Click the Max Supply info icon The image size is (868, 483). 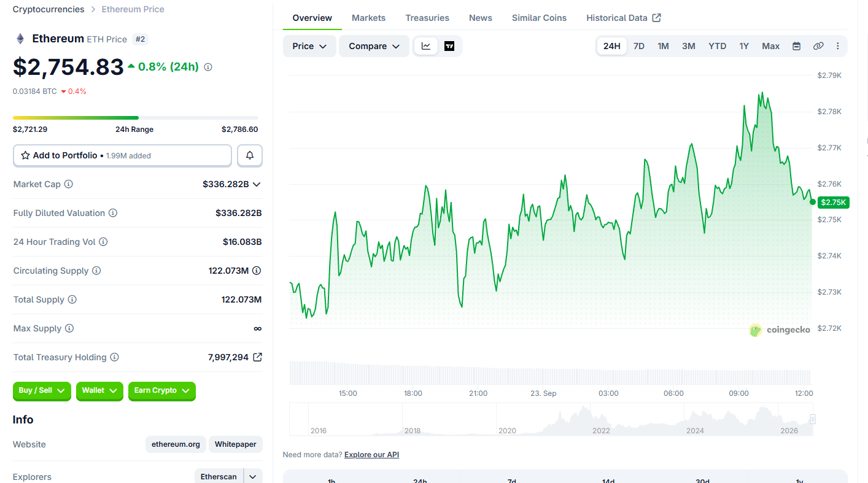click(69, 328)
